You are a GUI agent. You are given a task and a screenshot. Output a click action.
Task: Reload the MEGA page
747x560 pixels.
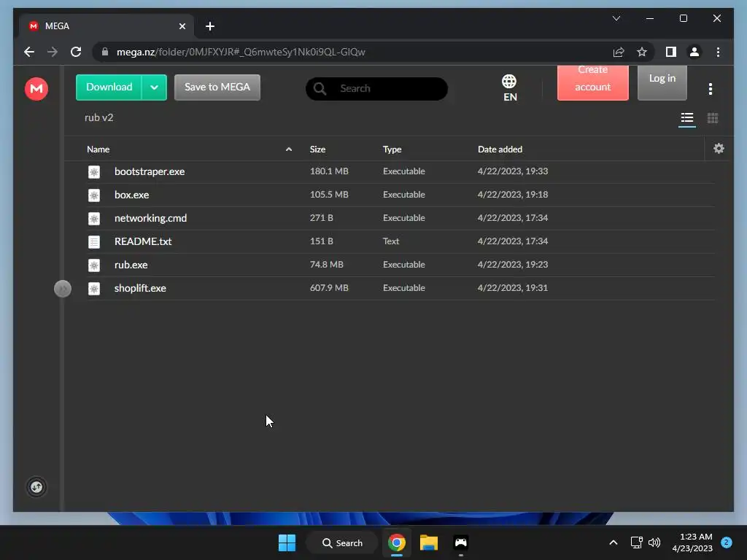pyautogui.click(x=76, y=52)
